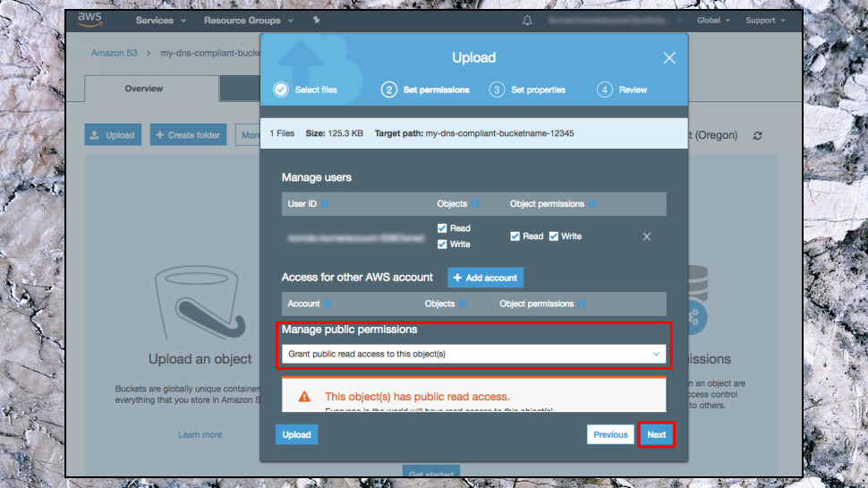Click Next in the Upload dialog
Viewport: 868px width, 488px height.
click(656, 435)
